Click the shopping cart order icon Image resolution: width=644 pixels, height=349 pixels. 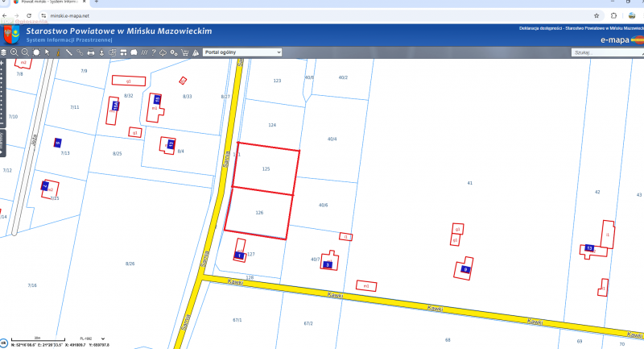click(x=185, y=52)
